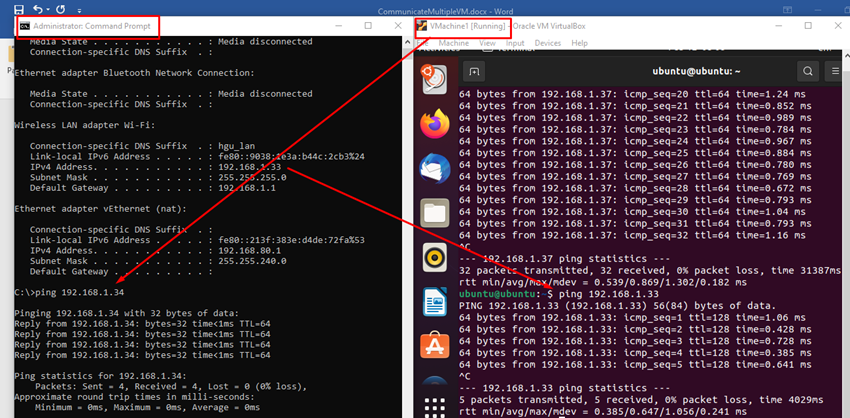Click the new tab button in Ubuntu terminal
The width and height of the screenshot is (850, 418).
[x=474, y=71]
